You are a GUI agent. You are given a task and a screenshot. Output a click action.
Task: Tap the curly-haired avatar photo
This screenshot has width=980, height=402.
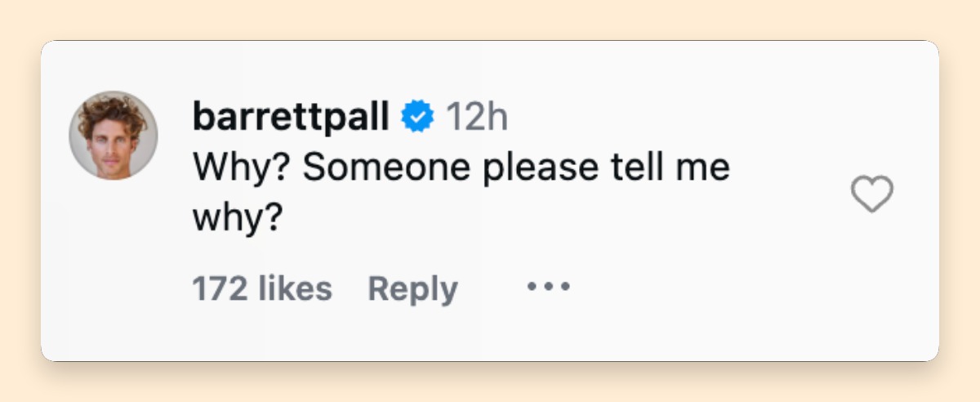pos(113,136)
